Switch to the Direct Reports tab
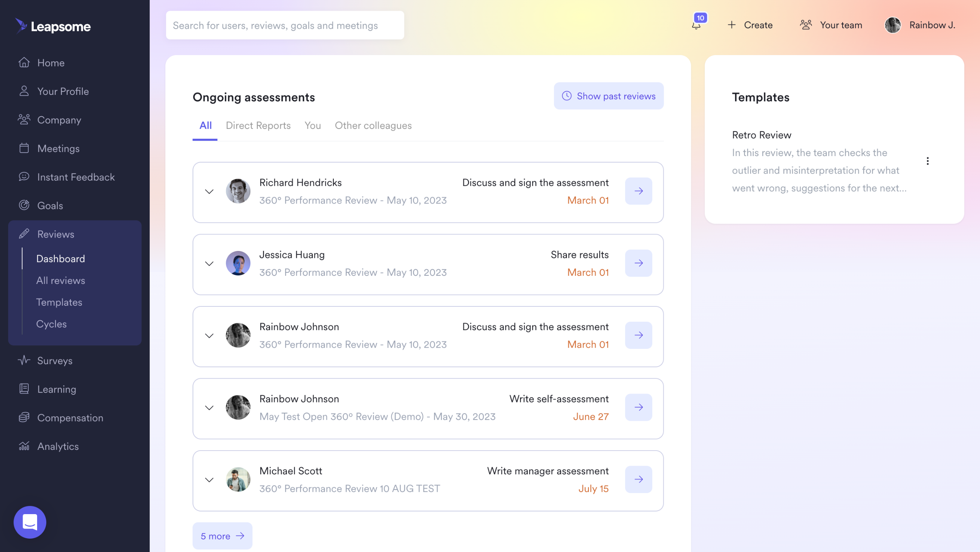 [258, 125]
